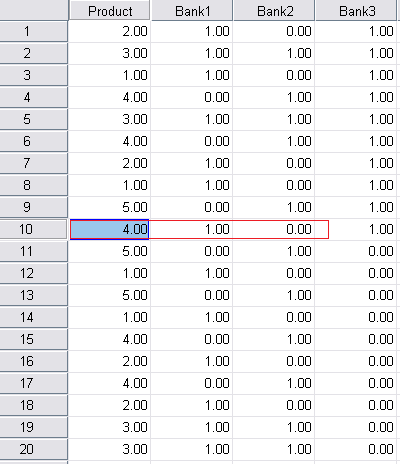400x464 pixels.
Task: Select the Bank1 cell in row 10
Action: (192, 229)
